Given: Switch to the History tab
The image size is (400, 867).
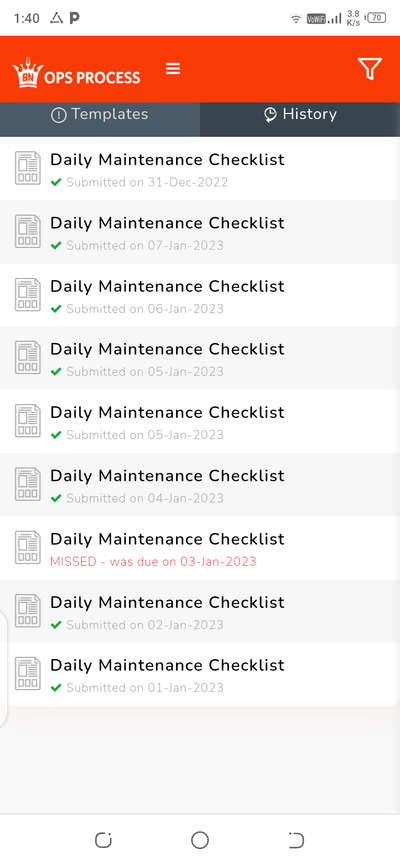Looking at the screenshot, I should click(300, 114).
